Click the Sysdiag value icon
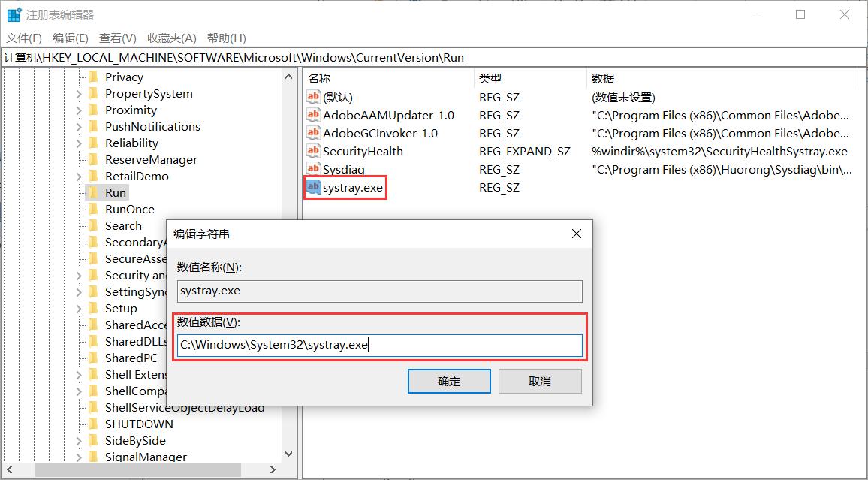The image size is (868, 480). (313, 169)
